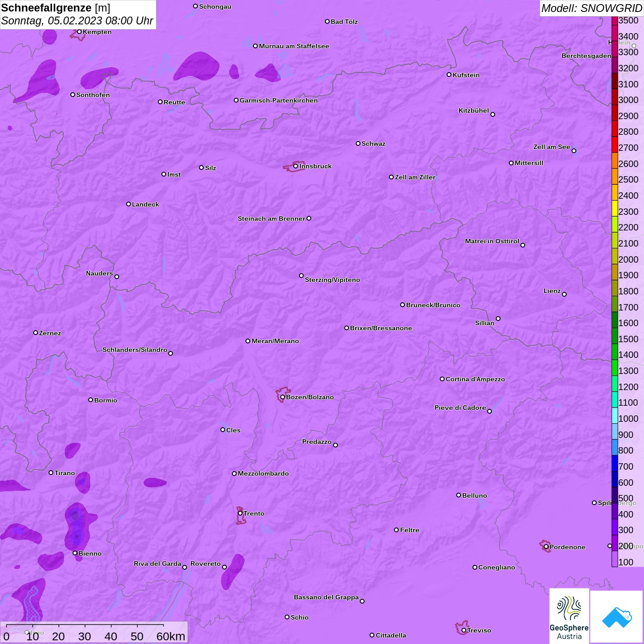
Task: Click the Murnau am Staffelsee label
Action: click(294, 46)
